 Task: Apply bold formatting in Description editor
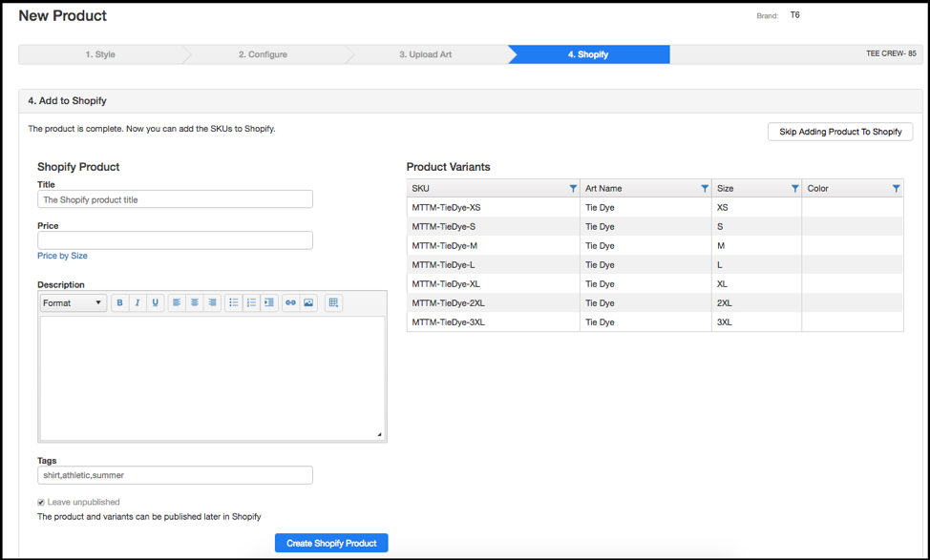119,302
